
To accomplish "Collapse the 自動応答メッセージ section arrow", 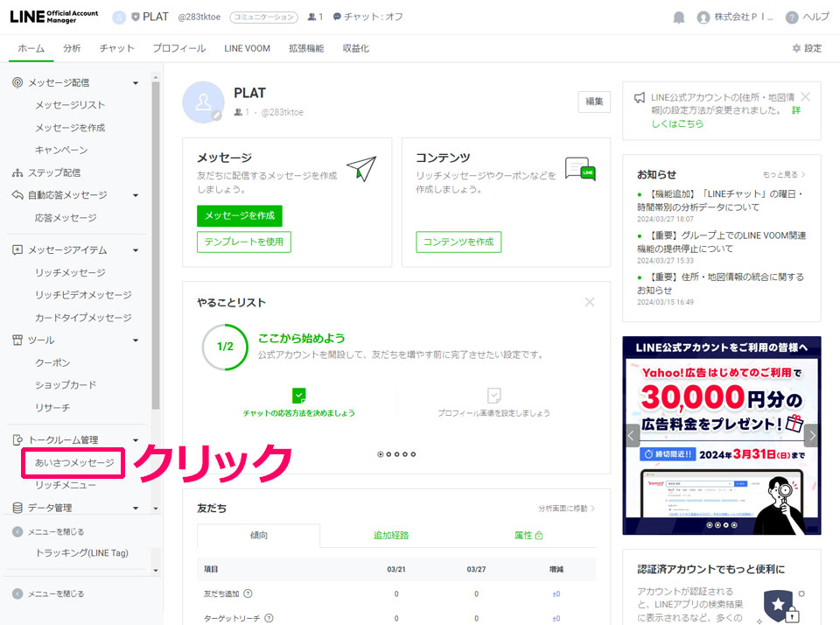I will click(136, 196).
